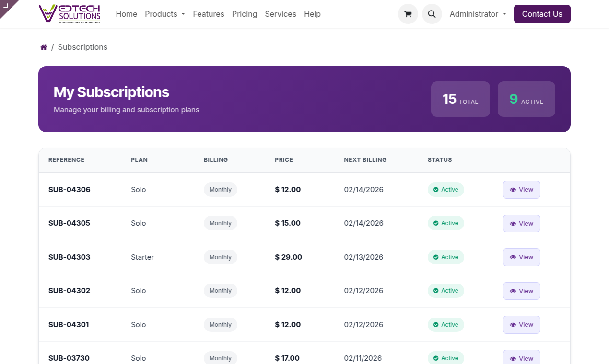
Task: Click the 9 Active stat card
Action: [x=527, y=99]
